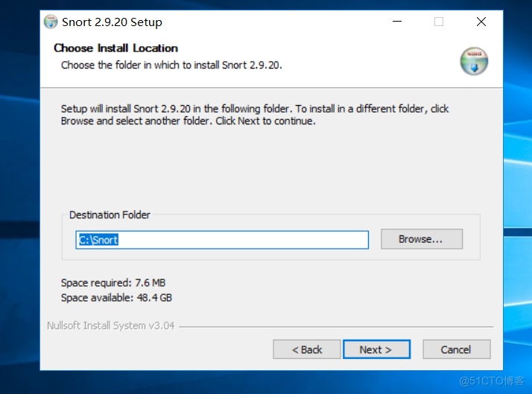Cancel the Snort installation
Screen dimensions: 532x394
click(x=456, y=349)
